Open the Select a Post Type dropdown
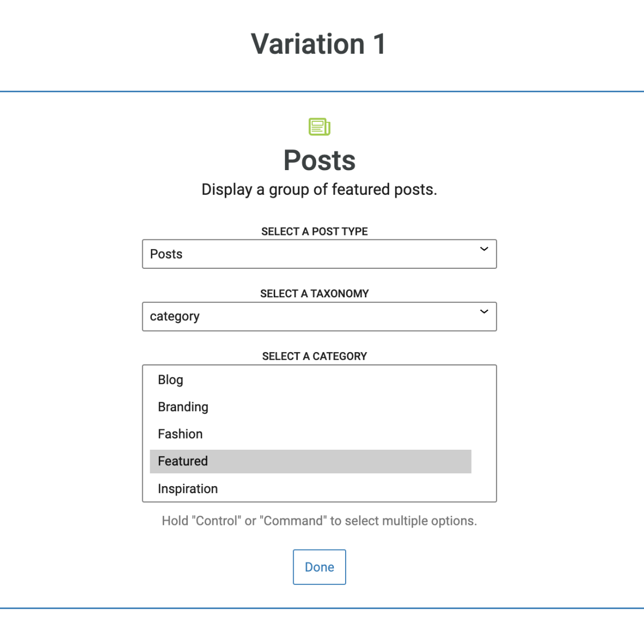This screenshot has height=644, width=644. [319, 254]
